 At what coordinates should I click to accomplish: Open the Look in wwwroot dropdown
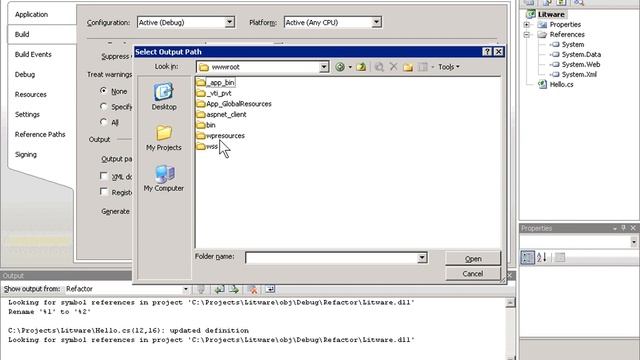(x=324, y=67)
